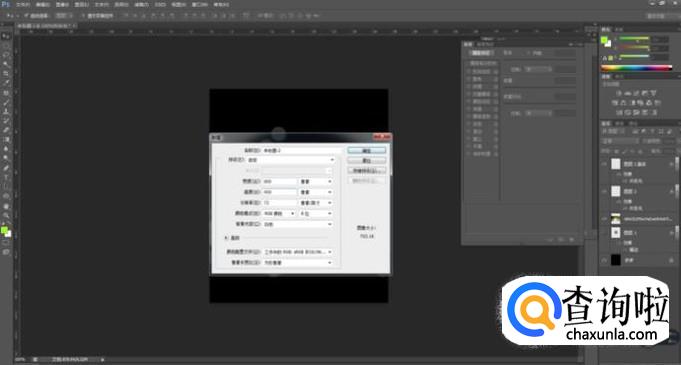Image resolution: width=681 pixels, height=365 pixels.
Task: Select the Crop tool
Action: point(6,73)
